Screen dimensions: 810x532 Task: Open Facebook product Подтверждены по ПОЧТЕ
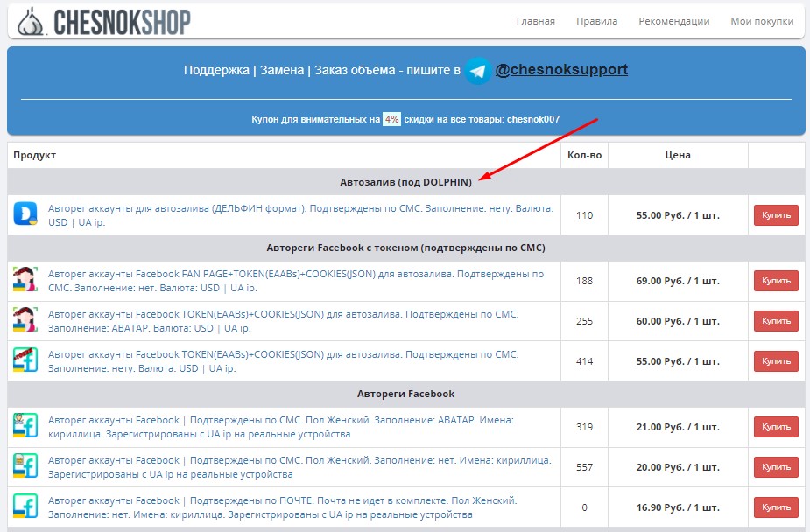(x=283, y=507)
